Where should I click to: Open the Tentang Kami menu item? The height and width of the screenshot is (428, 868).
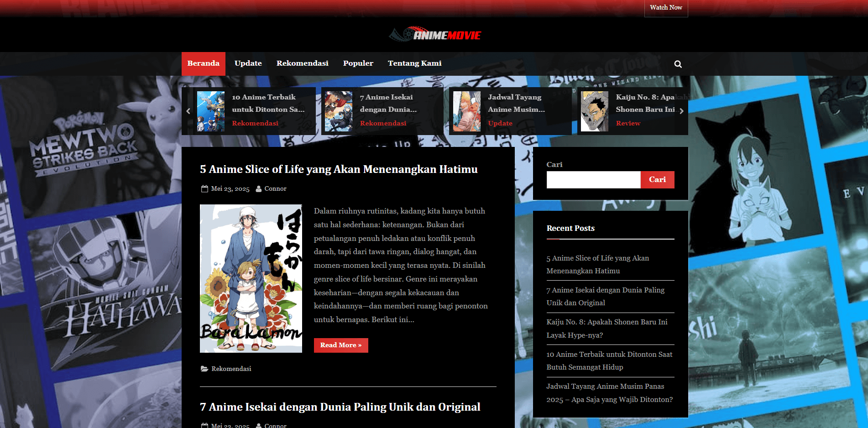415,63
